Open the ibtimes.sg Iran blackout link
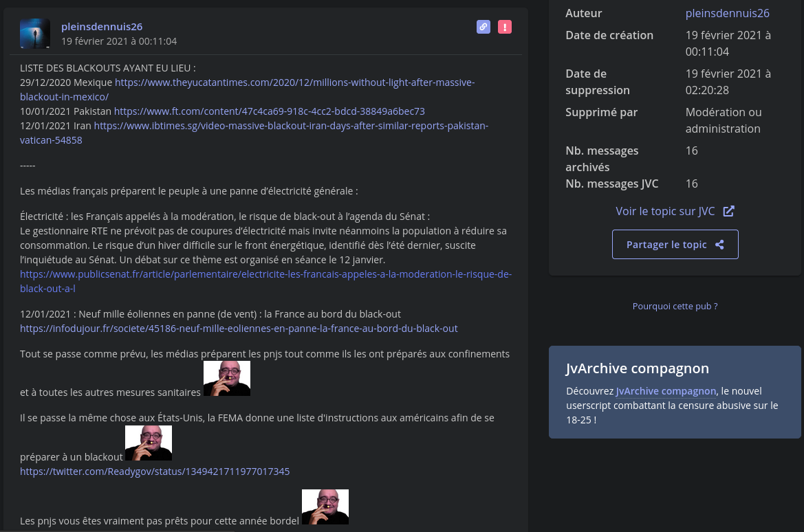The image size is (804, 532). 290,126
